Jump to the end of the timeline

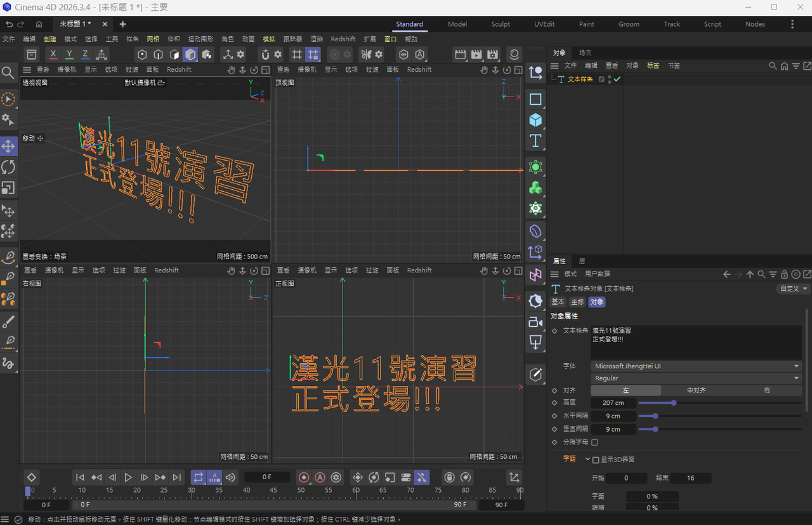(x=177, y=477)
